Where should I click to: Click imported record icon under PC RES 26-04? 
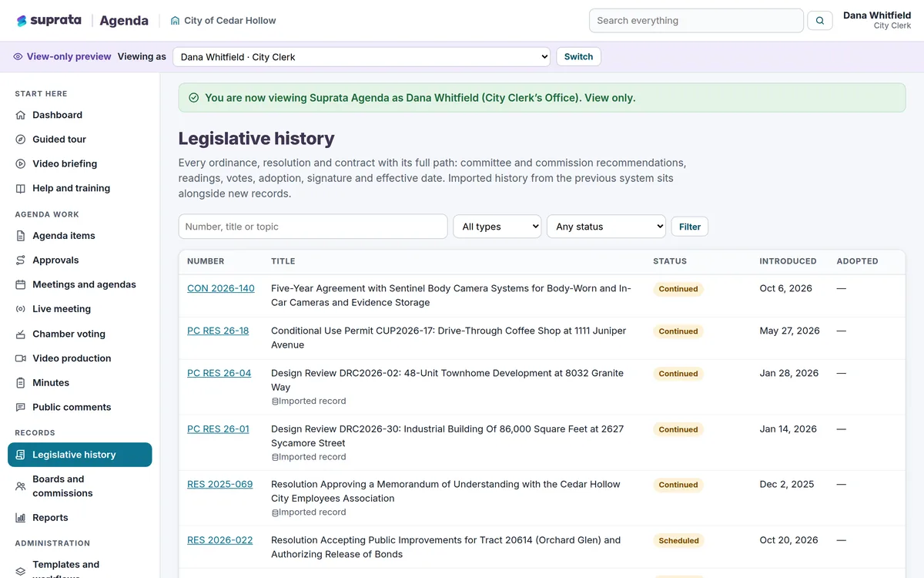(x=275, y=402)
